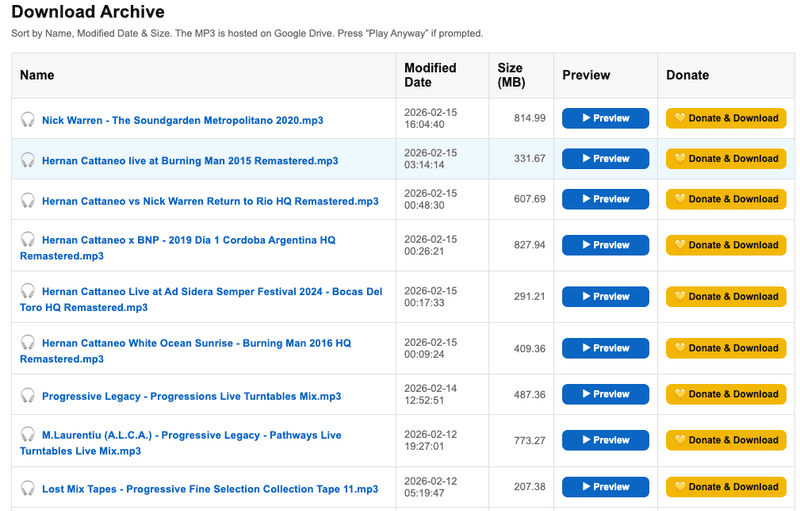The width and height of the screenshot is (800, 511).
Task: Click headphones icon beside Progressions Live Turntables file
Action: coord(28,396)
